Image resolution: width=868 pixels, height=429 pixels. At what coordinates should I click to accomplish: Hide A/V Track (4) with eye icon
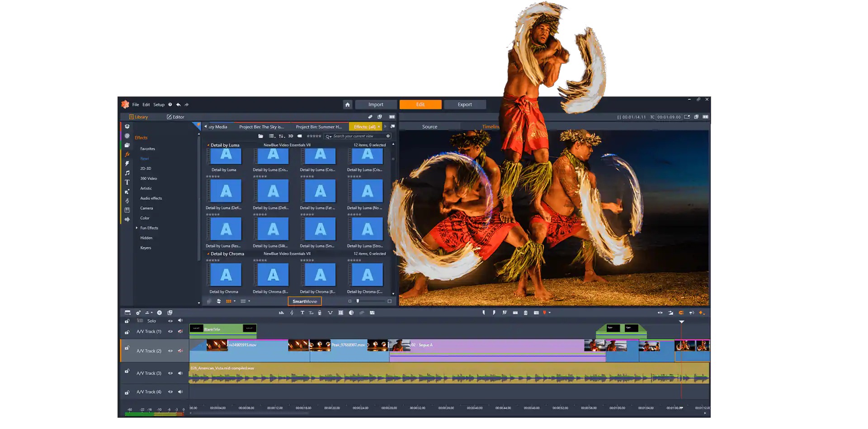[x=170, y=392]
